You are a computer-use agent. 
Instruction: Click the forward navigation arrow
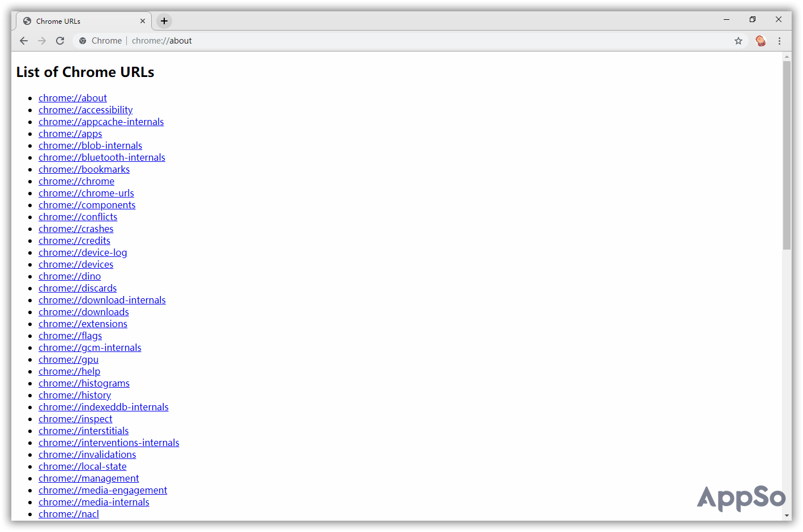click(x=42, y=41)
